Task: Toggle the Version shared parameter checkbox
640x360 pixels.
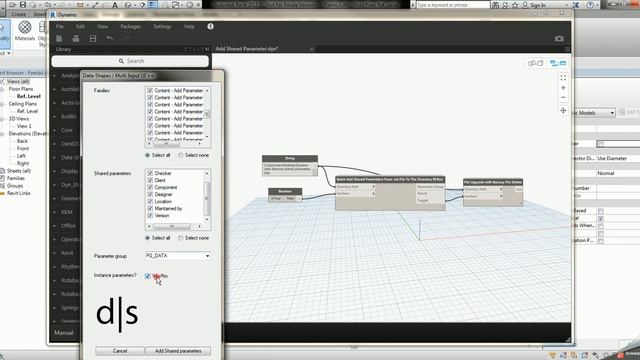Action: click(x=150, y=215)
